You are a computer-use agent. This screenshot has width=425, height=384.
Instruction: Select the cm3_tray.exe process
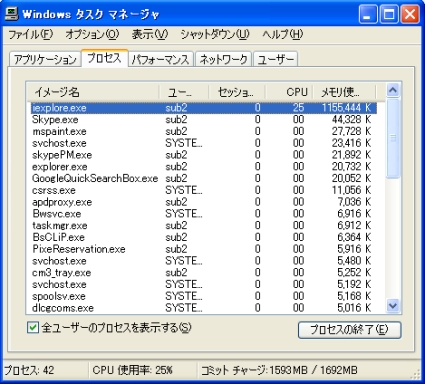(x=204, y=273)
